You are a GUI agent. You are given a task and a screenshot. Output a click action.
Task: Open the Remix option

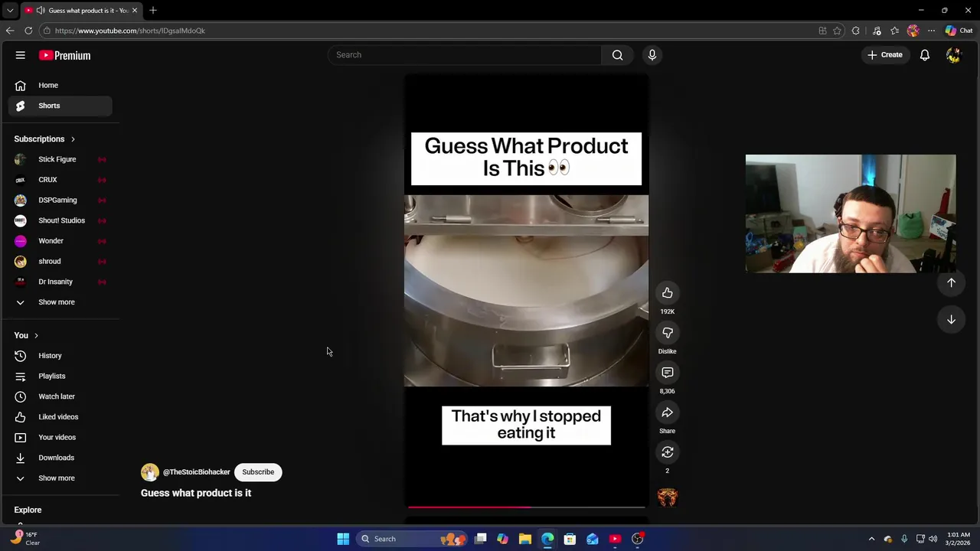coord(668,452)
